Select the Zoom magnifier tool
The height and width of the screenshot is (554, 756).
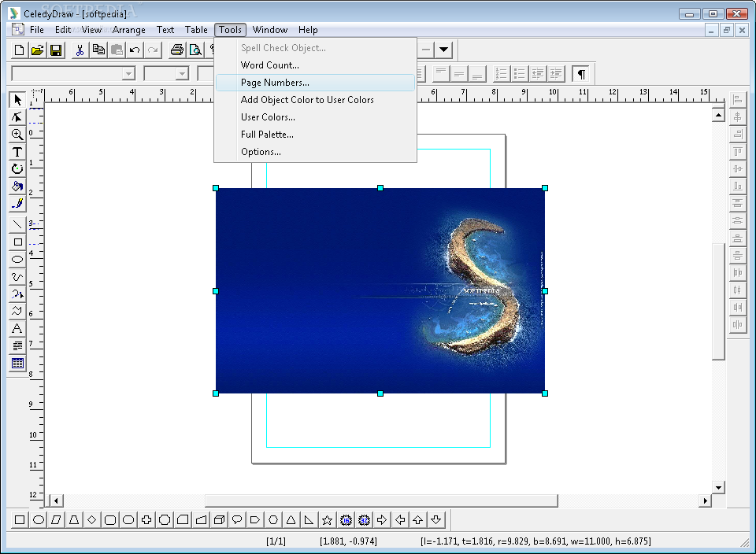(x=17, y=135)
